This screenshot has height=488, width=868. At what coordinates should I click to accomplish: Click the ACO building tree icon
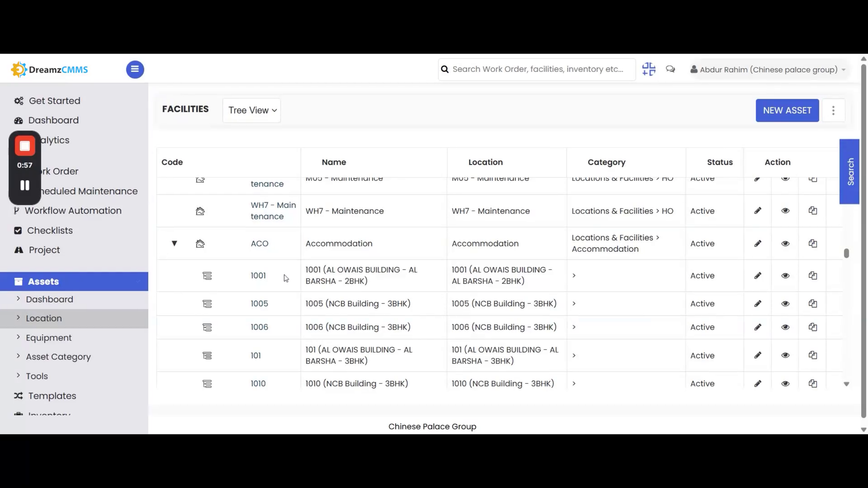point(200,244)
